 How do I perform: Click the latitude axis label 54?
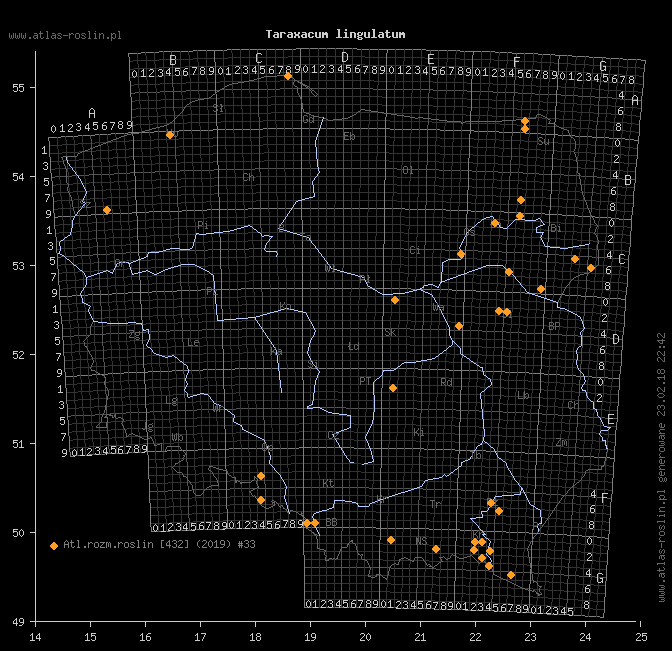(18, 177)
